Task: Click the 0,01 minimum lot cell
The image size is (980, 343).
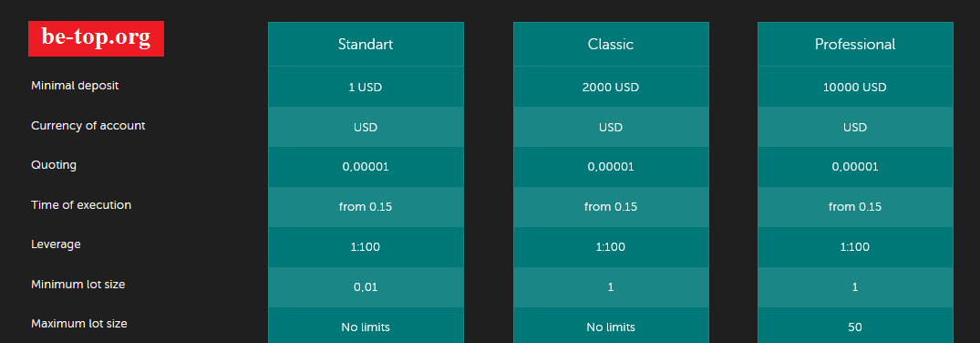Action: click(x=366, y=287)
